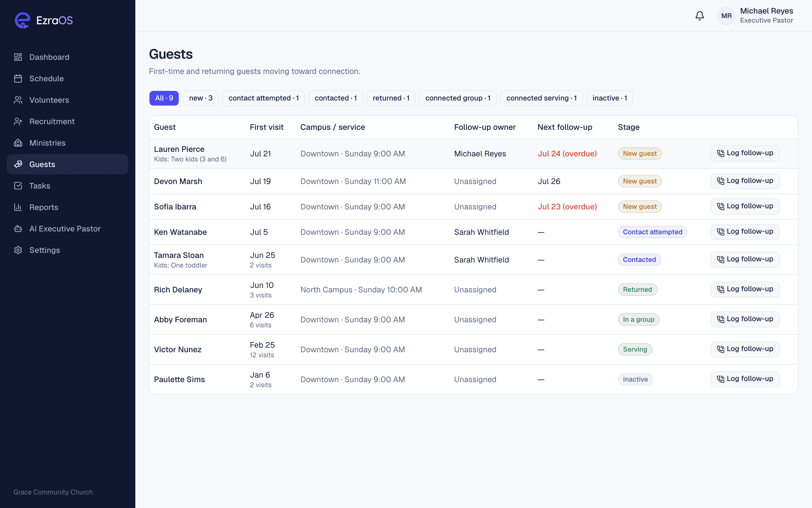The width and height of the screenshot is (812, 508).
Task: Filter guests by new · 3
Action: click(x=201, y=98)
